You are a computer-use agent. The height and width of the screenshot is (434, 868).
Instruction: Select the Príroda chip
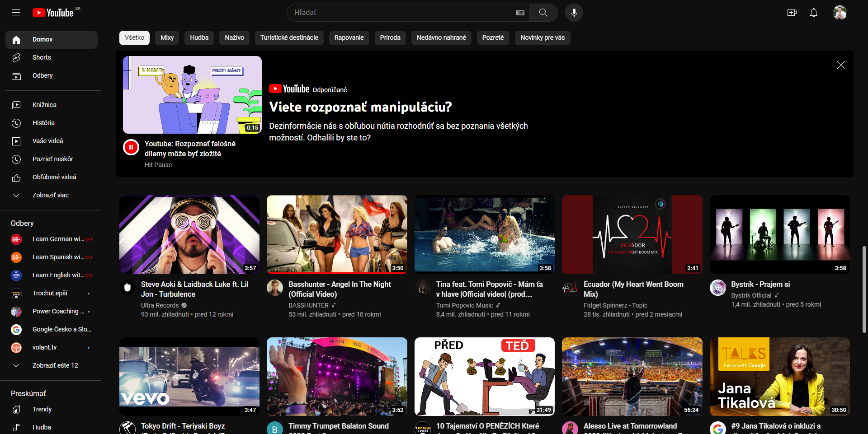390,37
